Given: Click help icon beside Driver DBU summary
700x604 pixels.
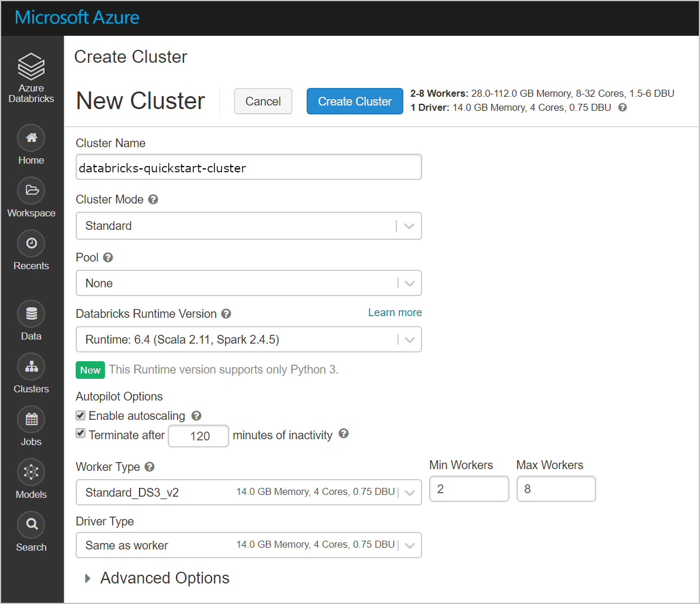Looking at the screenshot, I should 623,107.
